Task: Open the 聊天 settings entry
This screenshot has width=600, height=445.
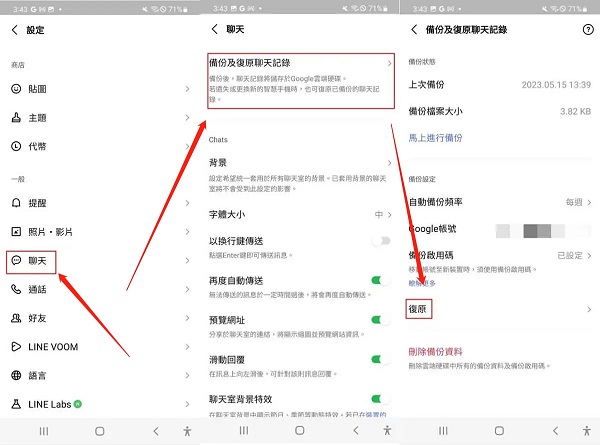Action: coord(99,261)
